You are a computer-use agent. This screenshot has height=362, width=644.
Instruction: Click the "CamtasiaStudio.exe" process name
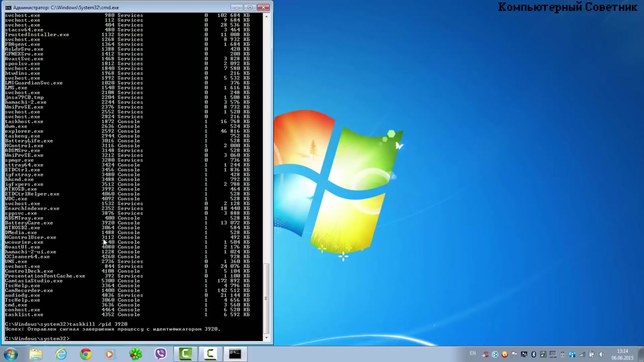(33, 281)
